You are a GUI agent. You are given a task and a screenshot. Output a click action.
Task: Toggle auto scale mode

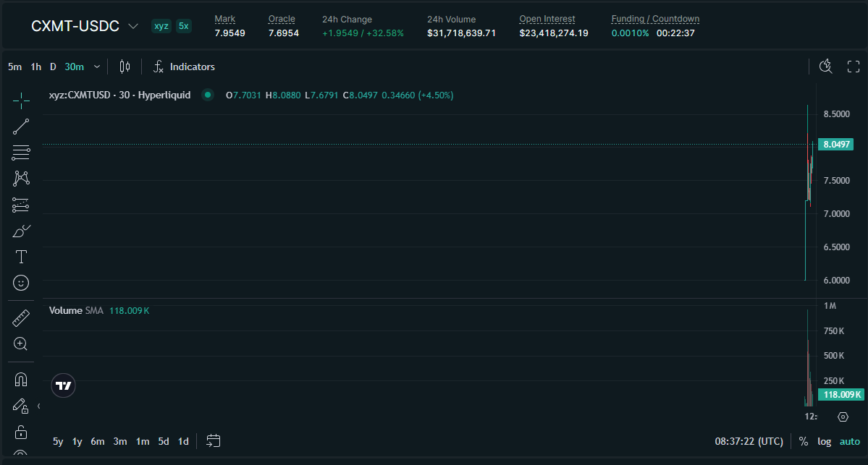pos(850,441)
